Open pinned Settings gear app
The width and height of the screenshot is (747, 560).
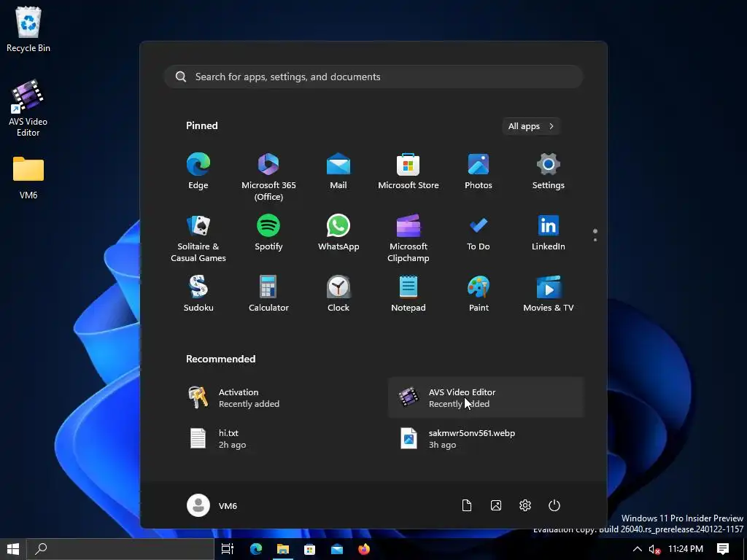(x=549, y=171)
